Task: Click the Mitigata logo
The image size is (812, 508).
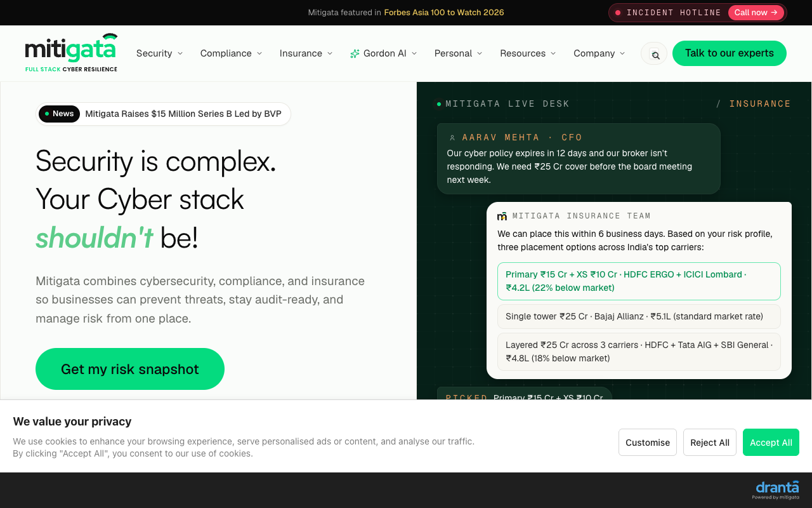Action: tap(71, 53)
